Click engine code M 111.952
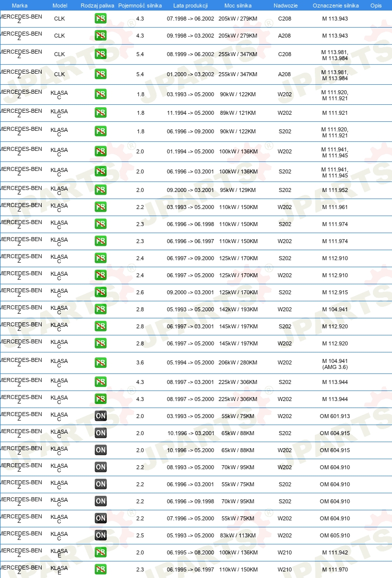The image size is (392, 578). pyautogui.click(x=335, y=190)
